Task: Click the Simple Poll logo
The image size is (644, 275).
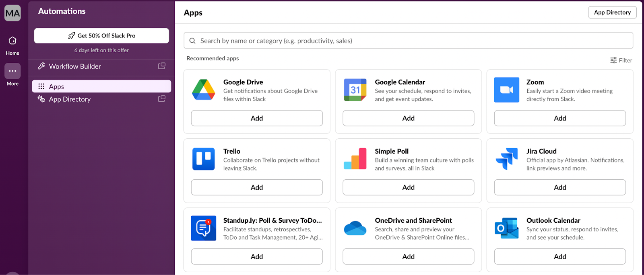Action: click(x=355, y=159)
